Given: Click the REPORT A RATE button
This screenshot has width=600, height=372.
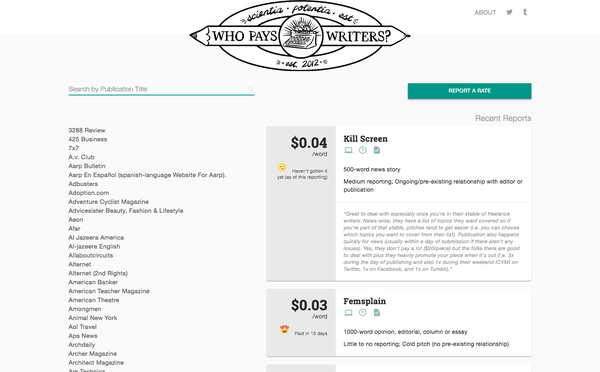Looking at the screenshot, I should pyautogui.click(x=470, y=91).
